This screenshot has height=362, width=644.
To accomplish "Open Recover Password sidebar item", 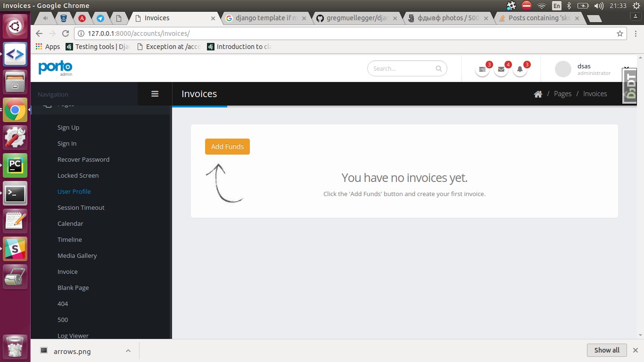I will coord(83,159).
